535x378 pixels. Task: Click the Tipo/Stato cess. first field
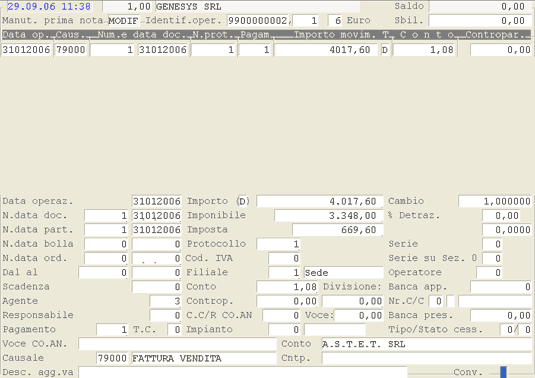tap(507, 330)
